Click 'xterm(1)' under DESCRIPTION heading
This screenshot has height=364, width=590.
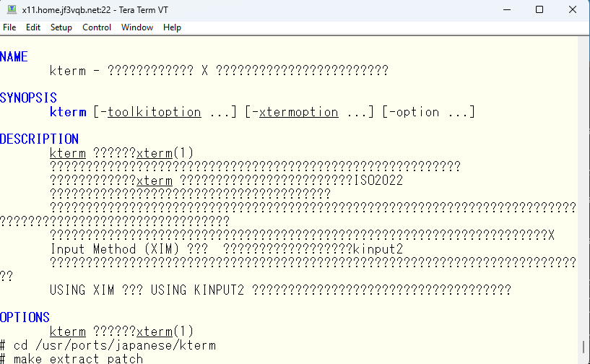(165, 153)
